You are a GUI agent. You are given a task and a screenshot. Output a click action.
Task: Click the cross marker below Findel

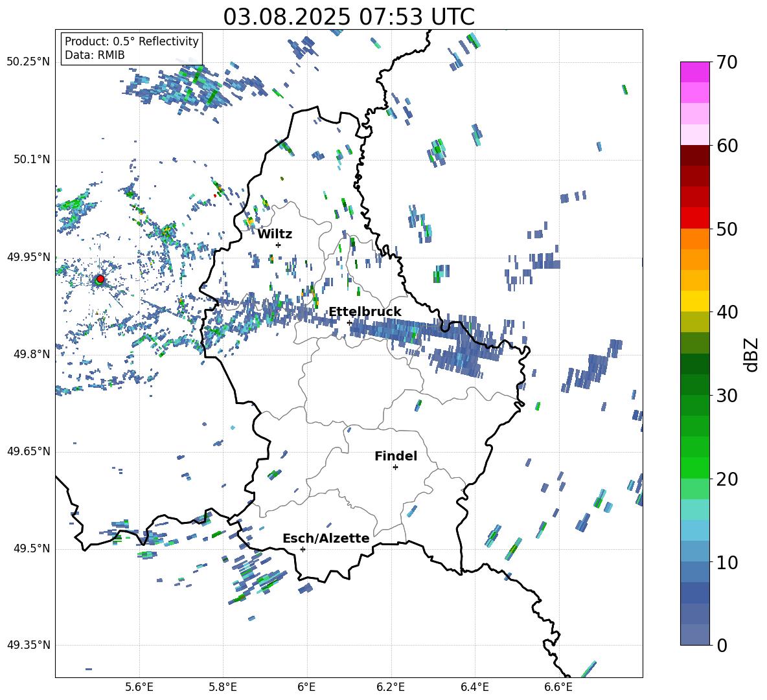(x=395, y=468)
